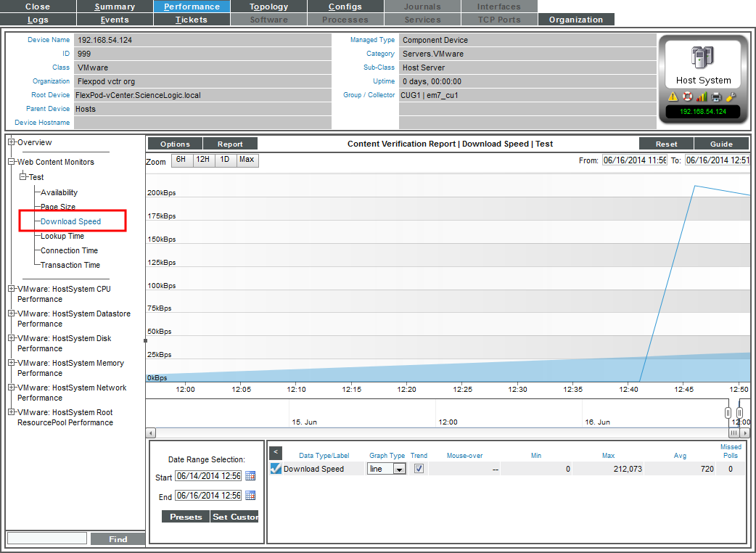Click the warning triangle icon in Host System panel
This screenshot has width=756, height=553.
673,96
